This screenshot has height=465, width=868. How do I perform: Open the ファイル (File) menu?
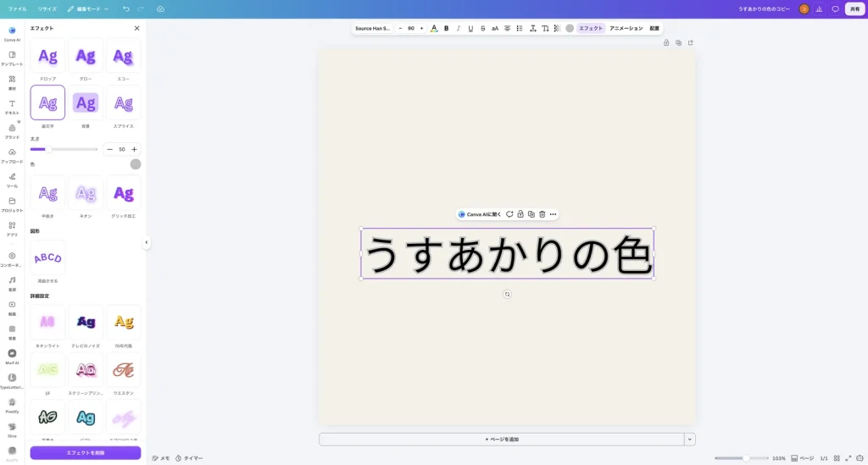point(17,8)
